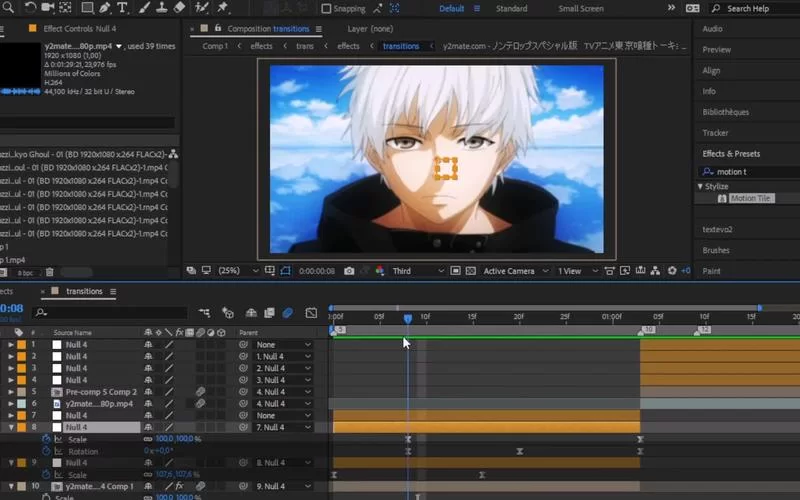Select the Motion Tile effect preset
Viewport: 800px width, 500px height.
click(x=750, y=198)
